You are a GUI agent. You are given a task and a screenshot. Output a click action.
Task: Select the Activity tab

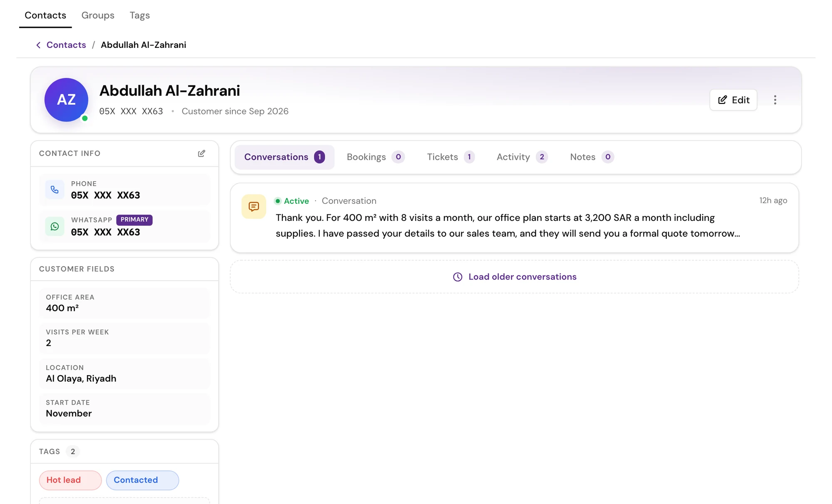coord(522,157)
